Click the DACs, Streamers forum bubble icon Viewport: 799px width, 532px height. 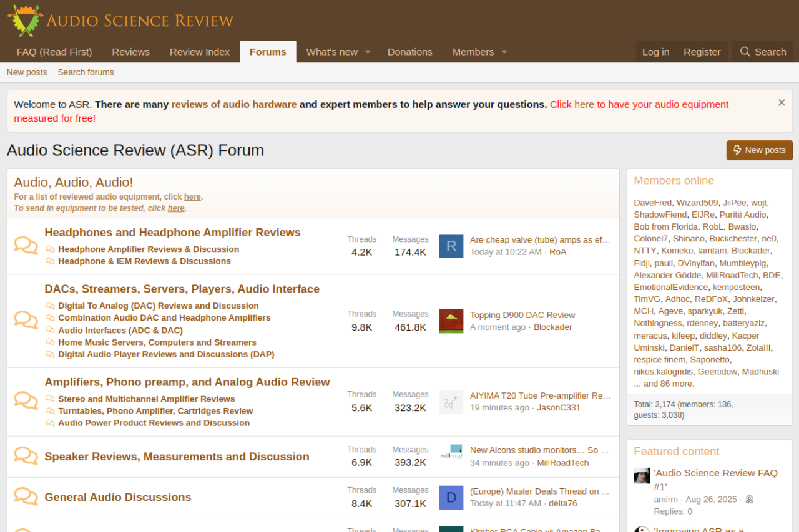[x=26, y=320]
